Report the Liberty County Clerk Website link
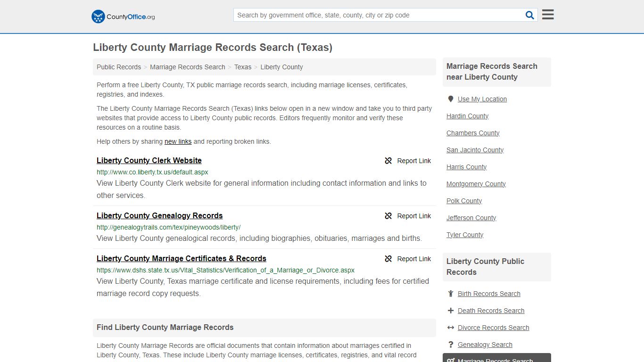644x362 pixels. point(408,161)
